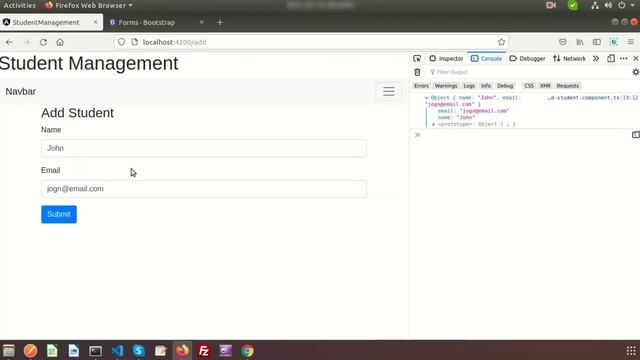Toggle the Warnings console filter
Image resolution: width=640 pixels, height=360 pixels.
pyautogui.click(x=446, y=86)
